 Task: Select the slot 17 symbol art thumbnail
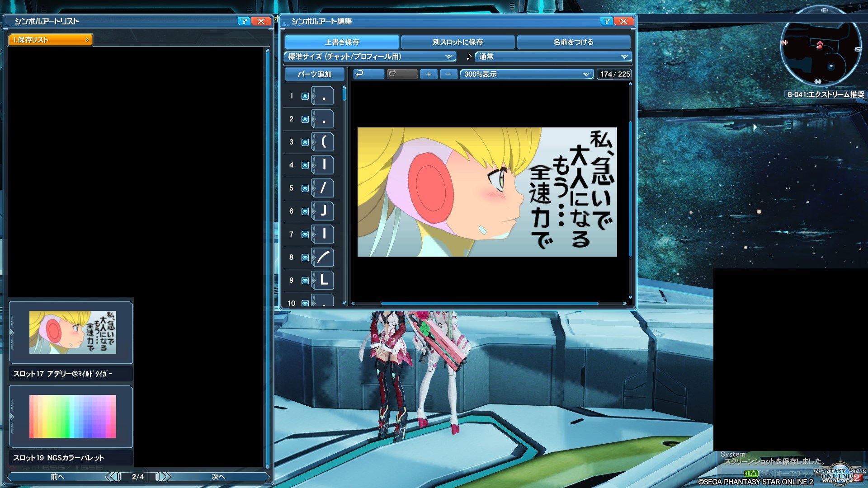point(72,332)
